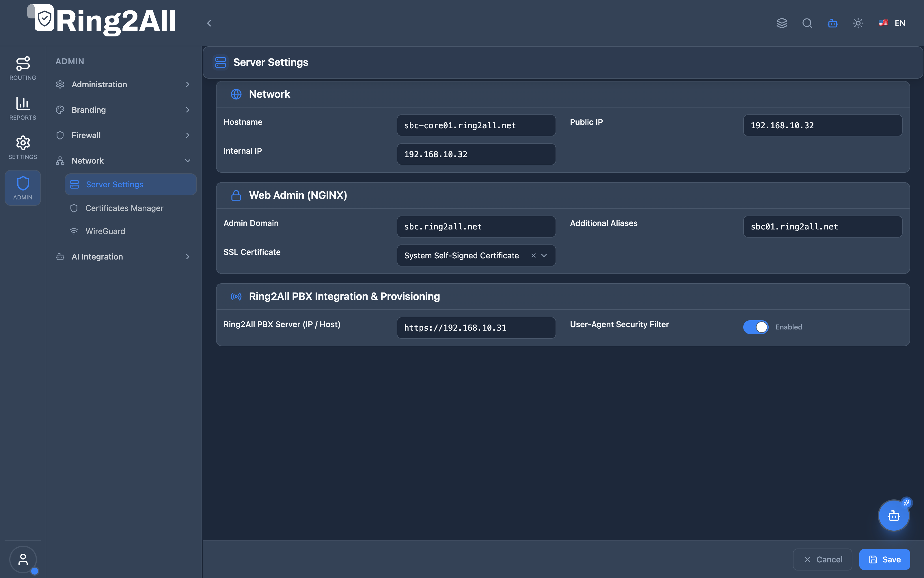Open the SSL Certificate dropdown
The width and height of the screenshot is (924, 578).
pyautogui.click(x=544, y=255)
